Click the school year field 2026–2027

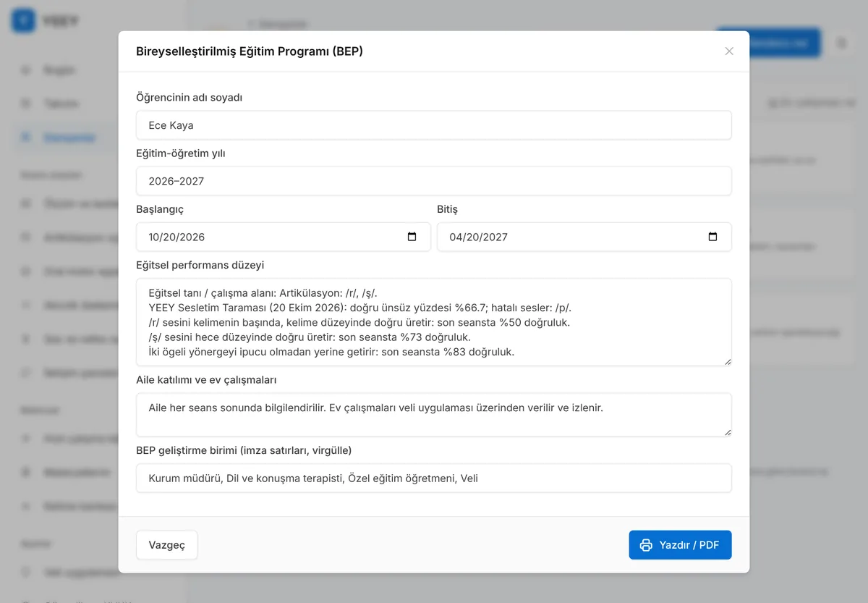[434, 181]
